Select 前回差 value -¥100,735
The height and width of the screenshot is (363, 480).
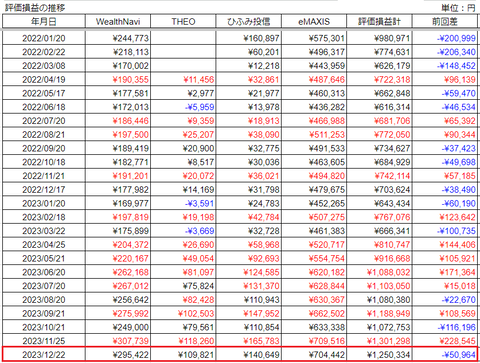click(x=456, y=231)
